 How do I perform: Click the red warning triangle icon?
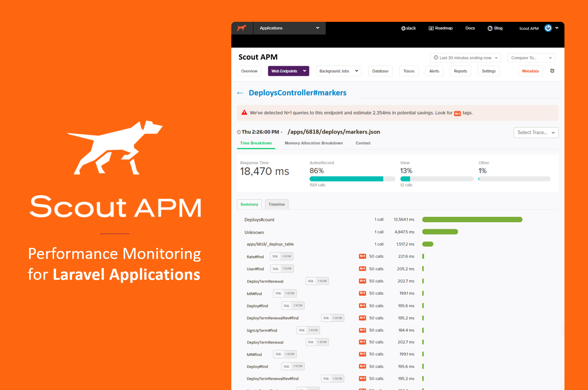[244, 112]
